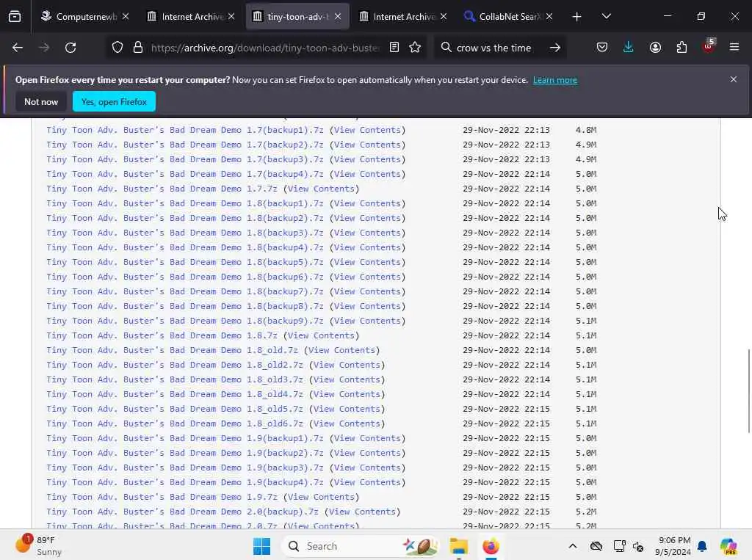Viewport: 752px width, 560px height.
Task: Open the Firefox View workspace icon
Action: click(x=15, y=16)
